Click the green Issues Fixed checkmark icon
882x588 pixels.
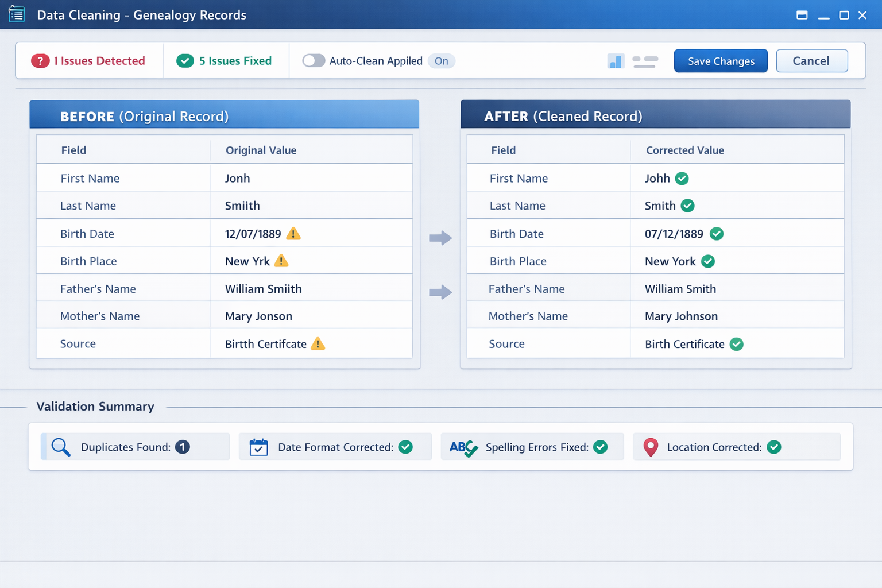185,60
